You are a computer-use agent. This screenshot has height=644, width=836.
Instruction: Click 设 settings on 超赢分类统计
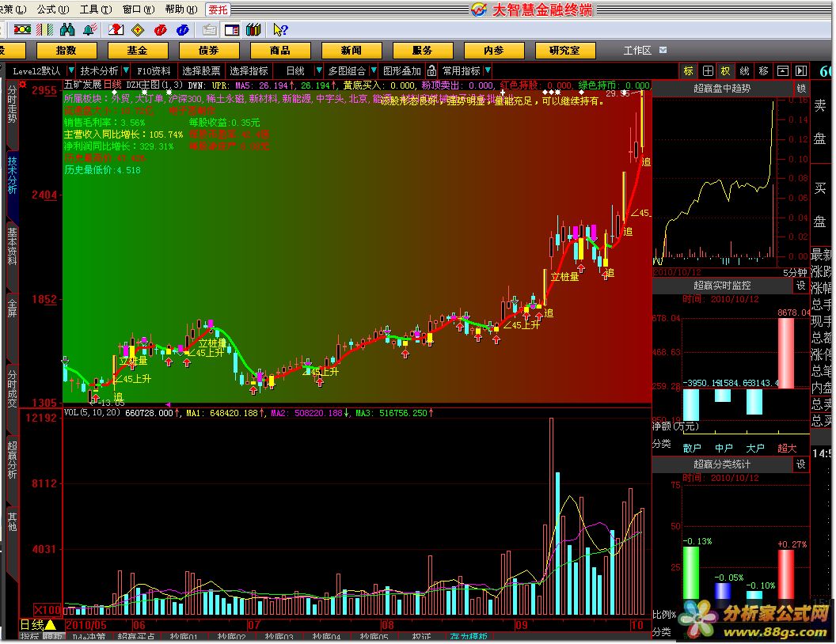[x=801, y=464]
